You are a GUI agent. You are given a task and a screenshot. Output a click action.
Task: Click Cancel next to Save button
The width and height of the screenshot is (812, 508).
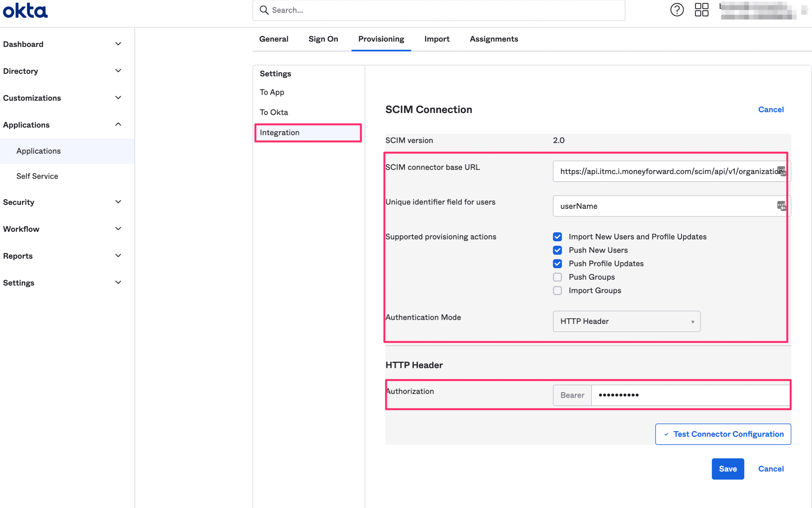(x=771, y=469)
